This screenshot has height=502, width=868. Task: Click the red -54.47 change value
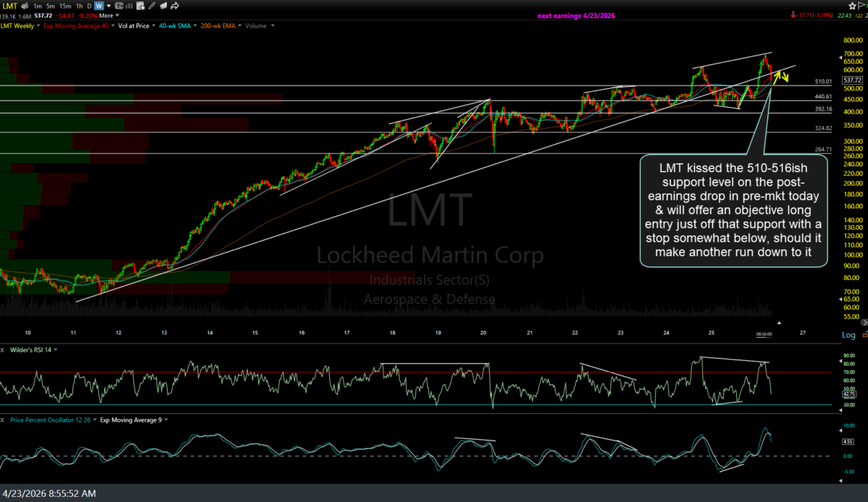[64, 16]
